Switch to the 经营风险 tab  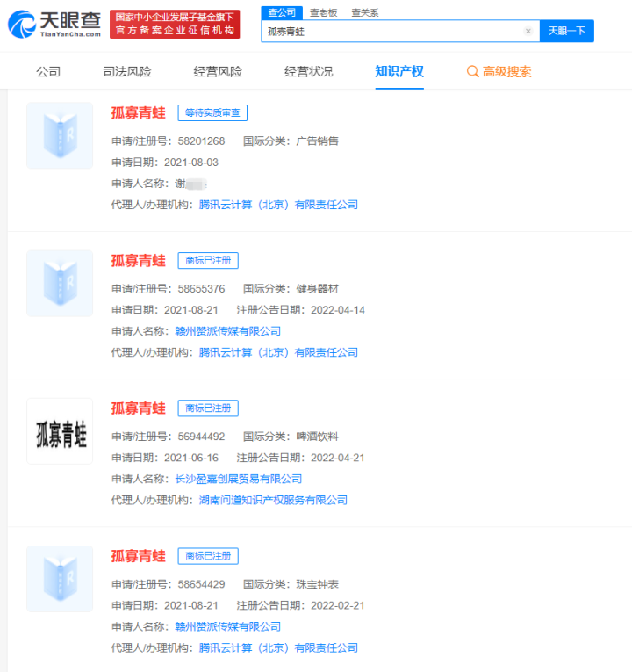218,71
